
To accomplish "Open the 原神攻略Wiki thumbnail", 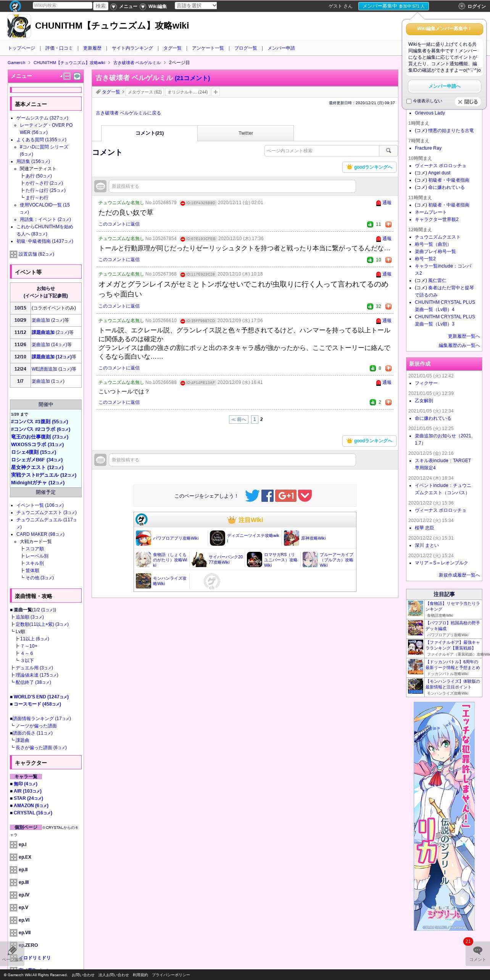I will (x=292, y=538).
